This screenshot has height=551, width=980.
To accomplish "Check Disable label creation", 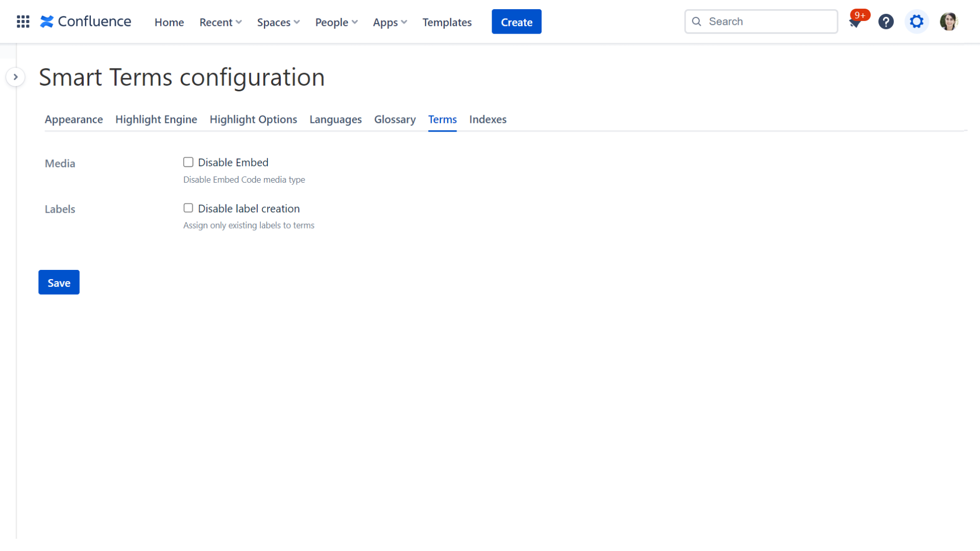I will pyautogui.click(x=188, y=208).
